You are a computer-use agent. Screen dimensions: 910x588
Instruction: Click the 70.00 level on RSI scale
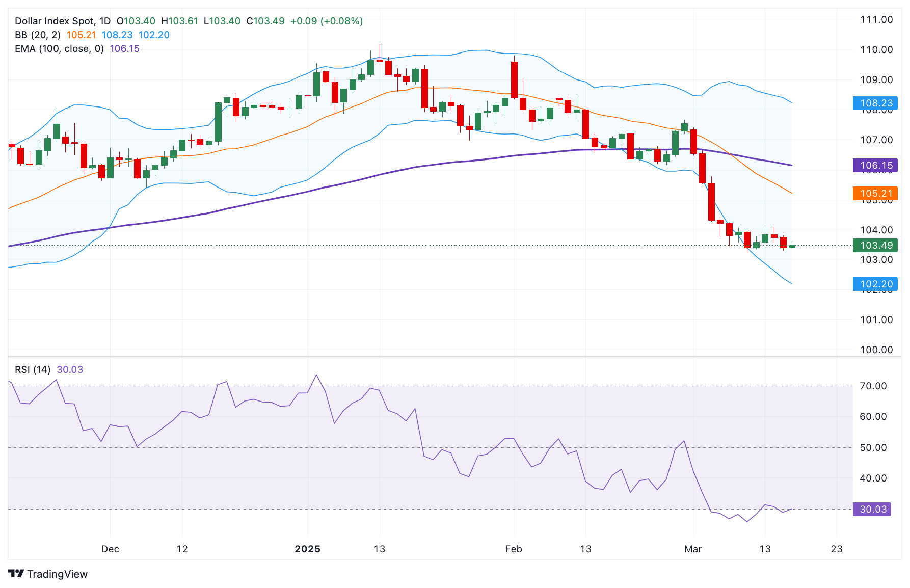pyautogui.click(x=873, y=386)
